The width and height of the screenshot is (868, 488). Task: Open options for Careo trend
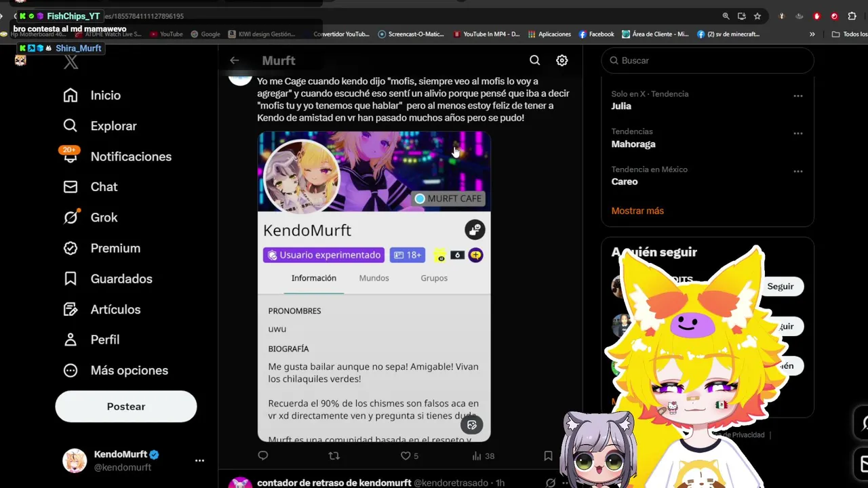[798, 171]
